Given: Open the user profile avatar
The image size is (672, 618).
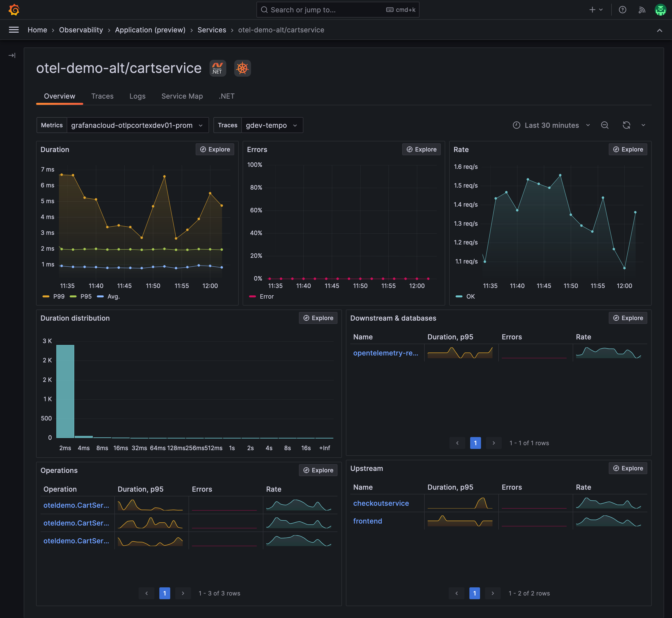Looking at the screenshot, I should (x=660, y=10).
